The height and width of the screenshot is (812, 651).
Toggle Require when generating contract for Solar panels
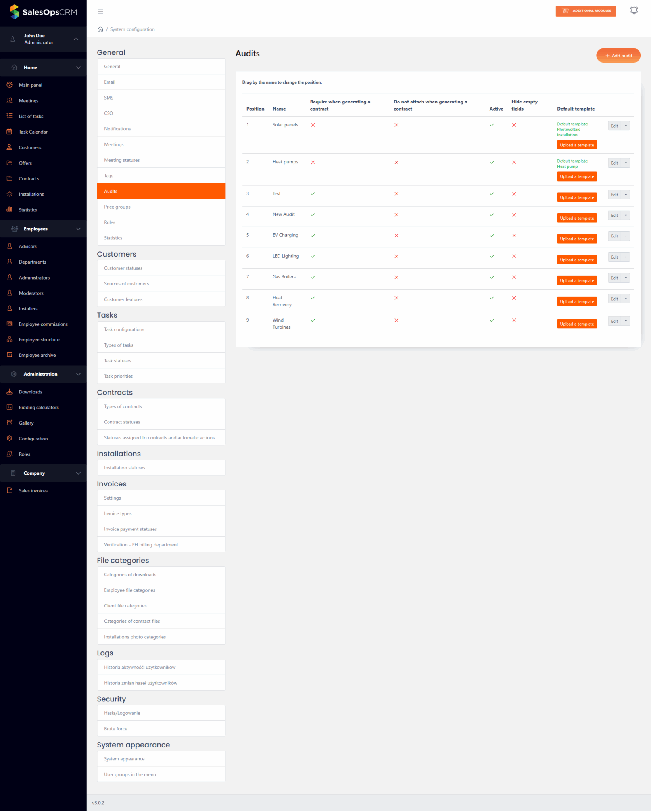click(313, 125)
